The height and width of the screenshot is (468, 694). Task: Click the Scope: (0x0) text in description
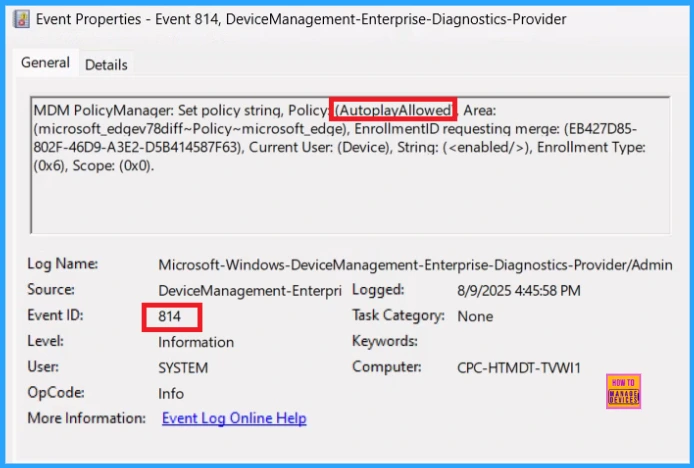(113, 166)
